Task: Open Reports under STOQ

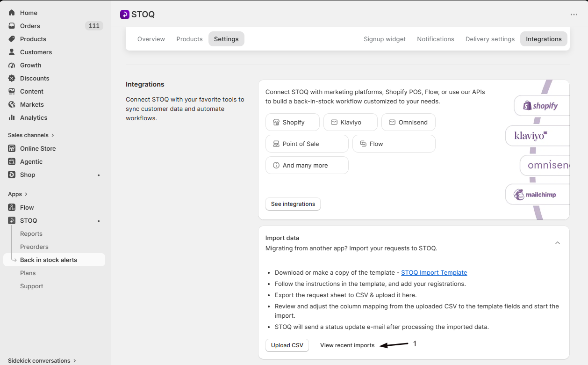Action: click(31, 234)
